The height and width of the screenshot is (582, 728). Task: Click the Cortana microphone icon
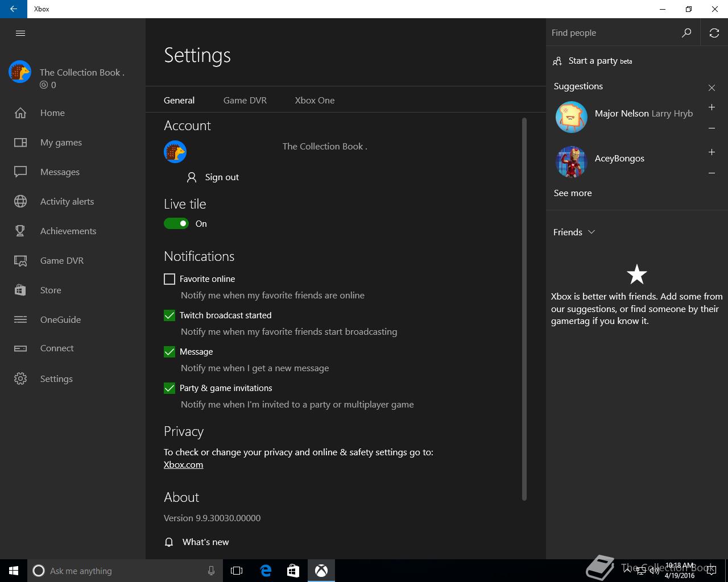211,571
